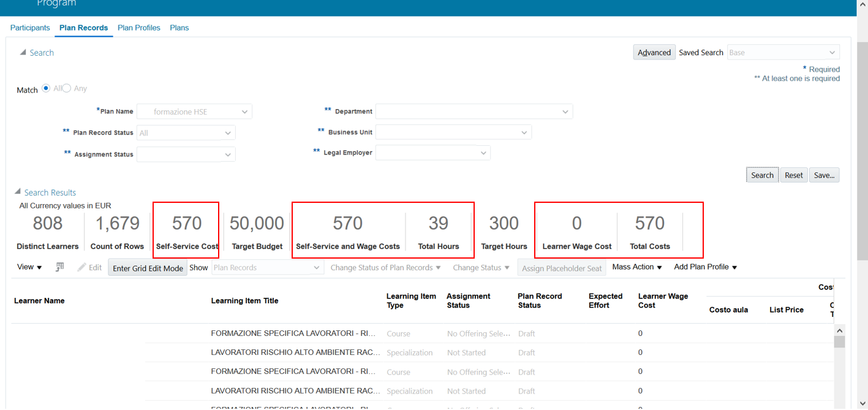This screenshot has height=410, width=868.
Task: Click the Search button
Action: [763, 175]
